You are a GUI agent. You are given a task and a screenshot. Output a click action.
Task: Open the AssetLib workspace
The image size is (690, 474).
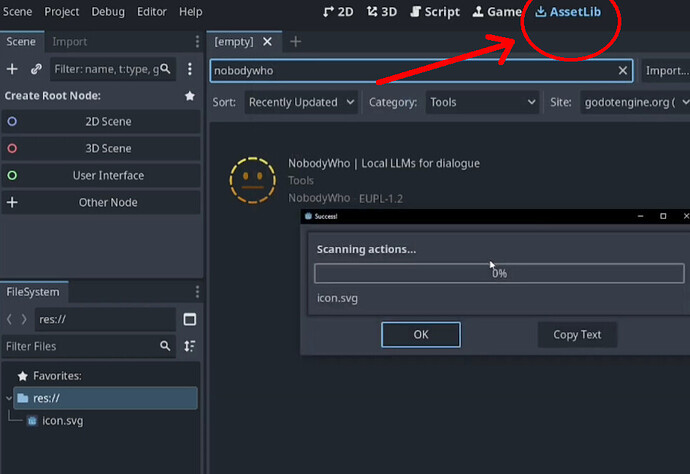coord(568,12)
